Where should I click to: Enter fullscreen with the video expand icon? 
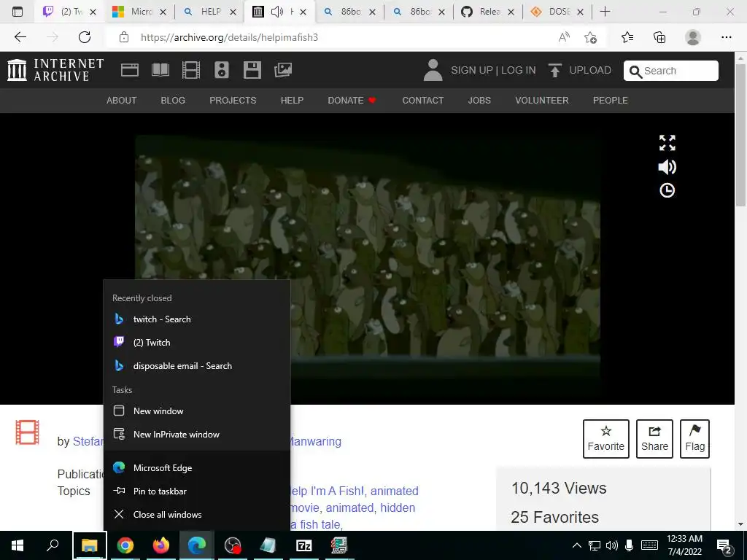click(x=667, y=142)
